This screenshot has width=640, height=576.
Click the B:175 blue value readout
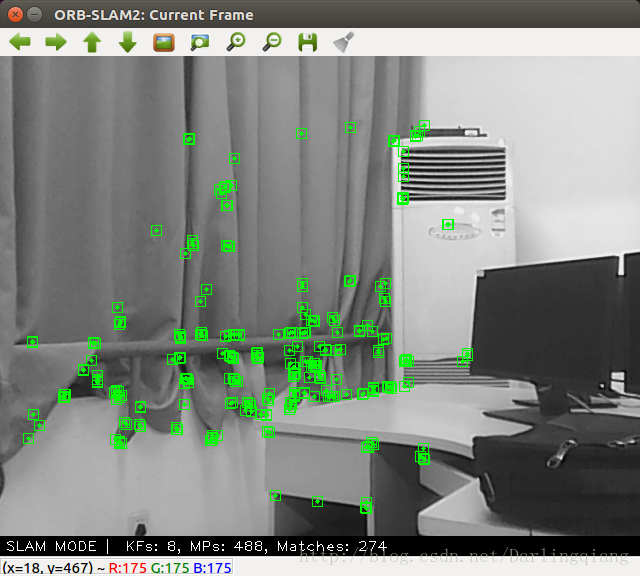tap(212, 568)
